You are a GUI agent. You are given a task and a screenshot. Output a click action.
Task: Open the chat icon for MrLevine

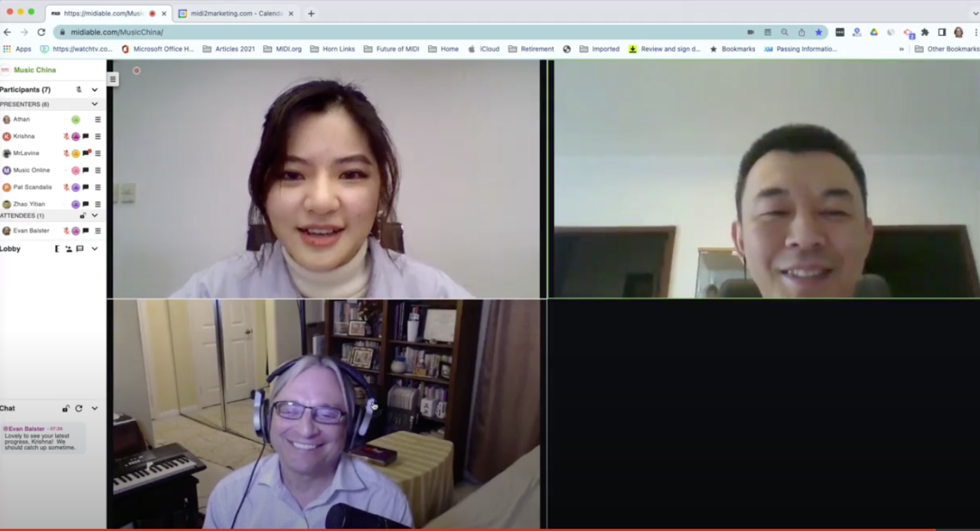point(86,153)
